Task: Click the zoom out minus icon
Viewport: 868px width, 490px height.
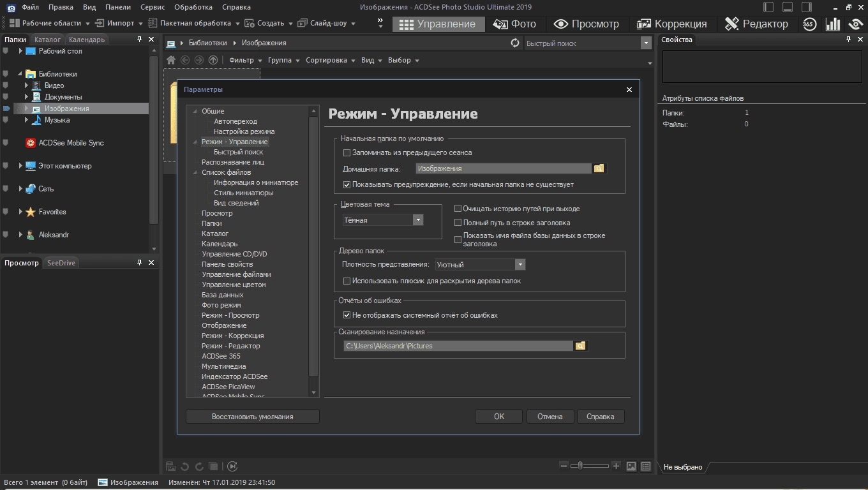Action: (x=563, y=466)
